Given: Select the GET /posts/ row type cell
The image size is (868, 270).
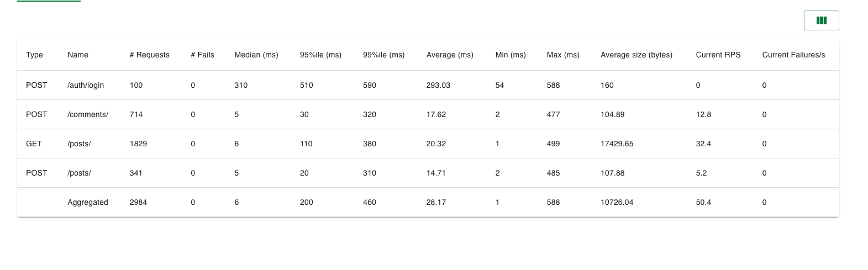Looking at the screenshot, I should pos(34,144).
